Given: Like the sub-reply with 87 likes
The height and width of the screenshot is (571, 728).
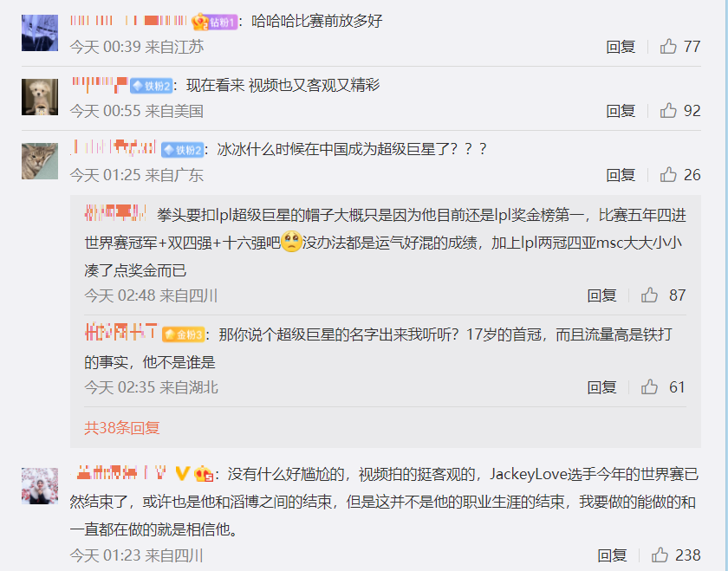Looking at the screenshot, I should click(x=649, y=295).
